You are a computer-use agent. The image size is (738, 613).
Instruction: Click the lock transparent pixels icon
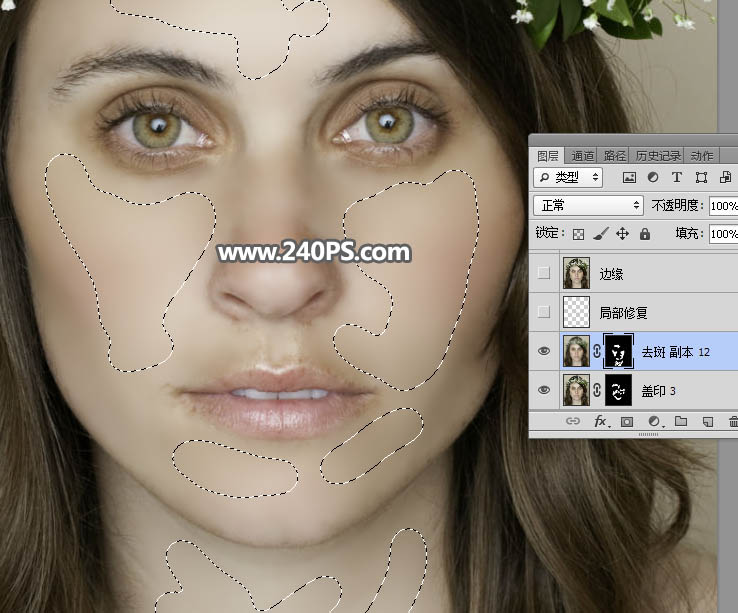[578, 234]
